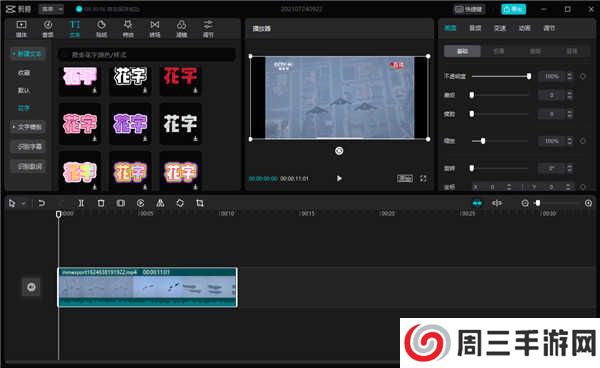Adjust the opacity percentage stepper
Image resolution: width=600 pixels, height=368 pixels.
click(570, 76)
